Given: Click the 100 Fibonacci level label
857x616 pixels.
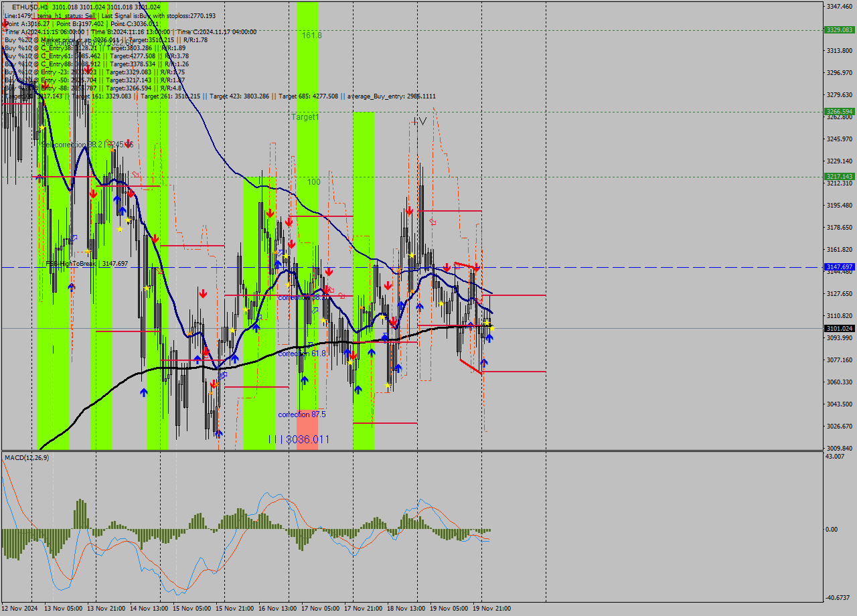Looking at the screenshot, I should coord(314,181).
